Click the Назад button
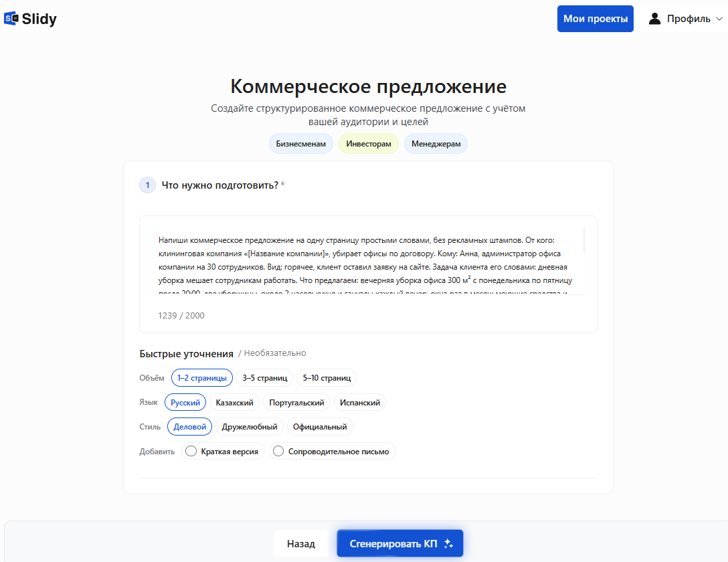 [x=301, y=543]
